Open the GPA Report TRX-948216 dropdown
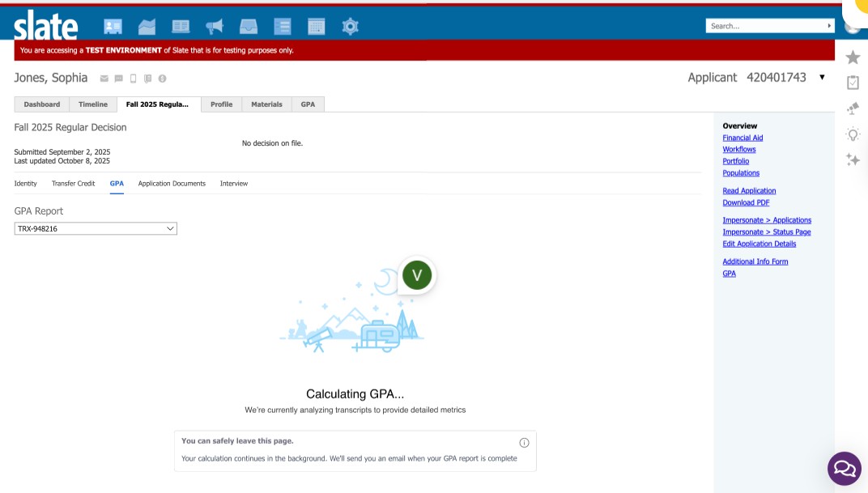The image size is (868, 493). click(95, 228)
